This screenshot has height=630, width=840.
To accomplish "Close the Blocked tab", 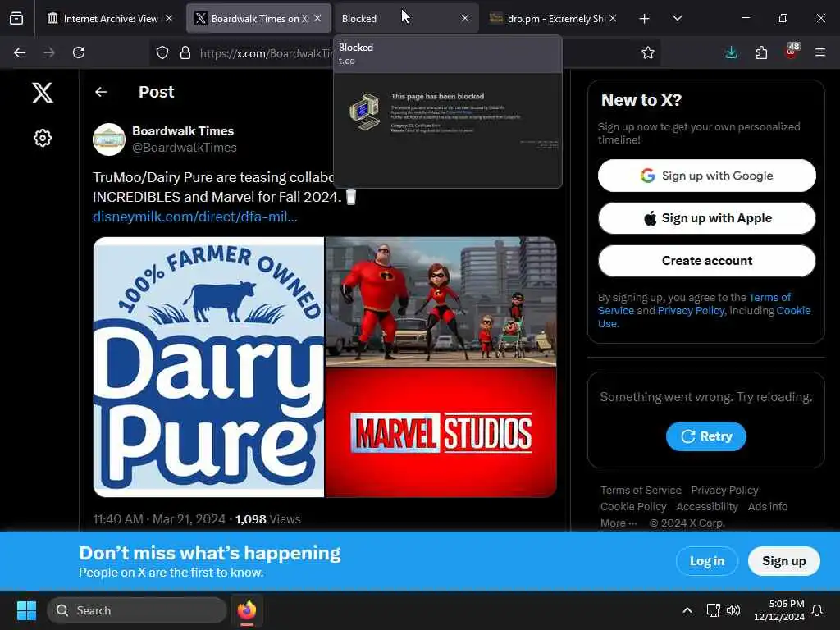I will [465, 18].
